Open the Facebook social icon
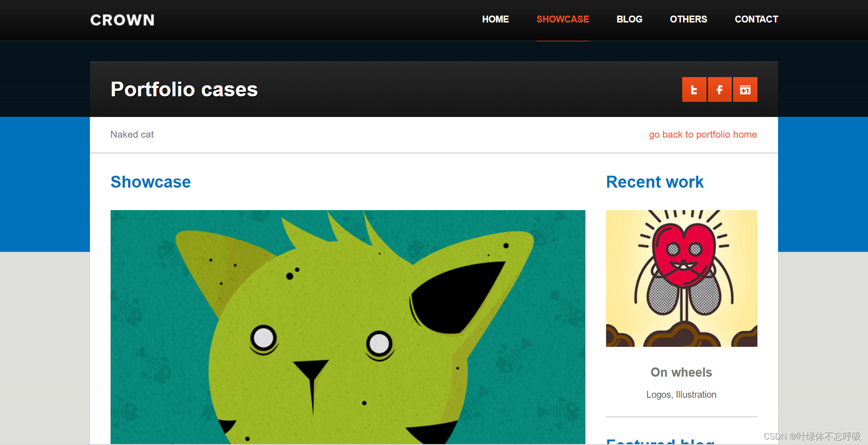Viewport: 868px width, 445px height. pyautogui.click(x=719, y=89)
